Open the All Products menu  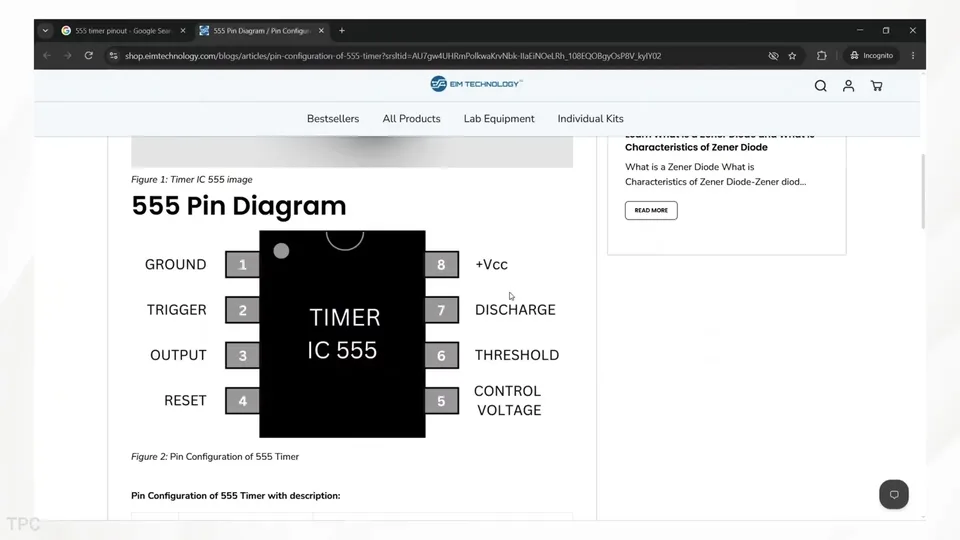pos(411,119)
